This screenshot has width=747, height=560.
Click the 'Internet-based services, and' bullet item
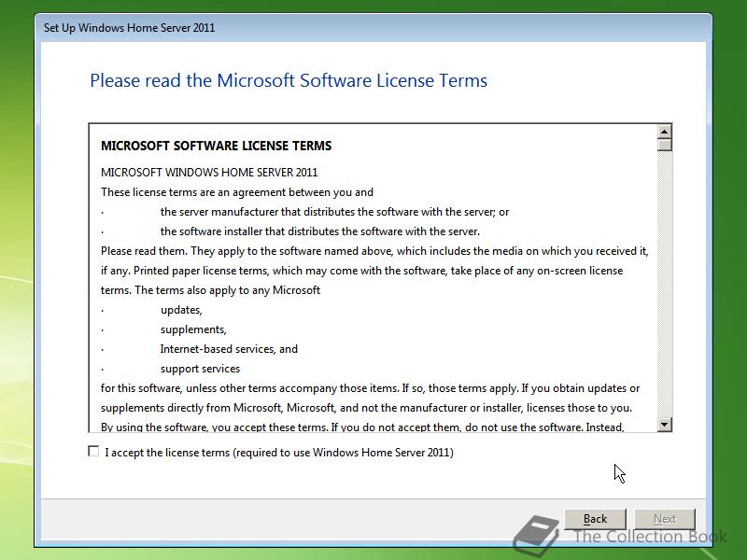pos(229,349)
